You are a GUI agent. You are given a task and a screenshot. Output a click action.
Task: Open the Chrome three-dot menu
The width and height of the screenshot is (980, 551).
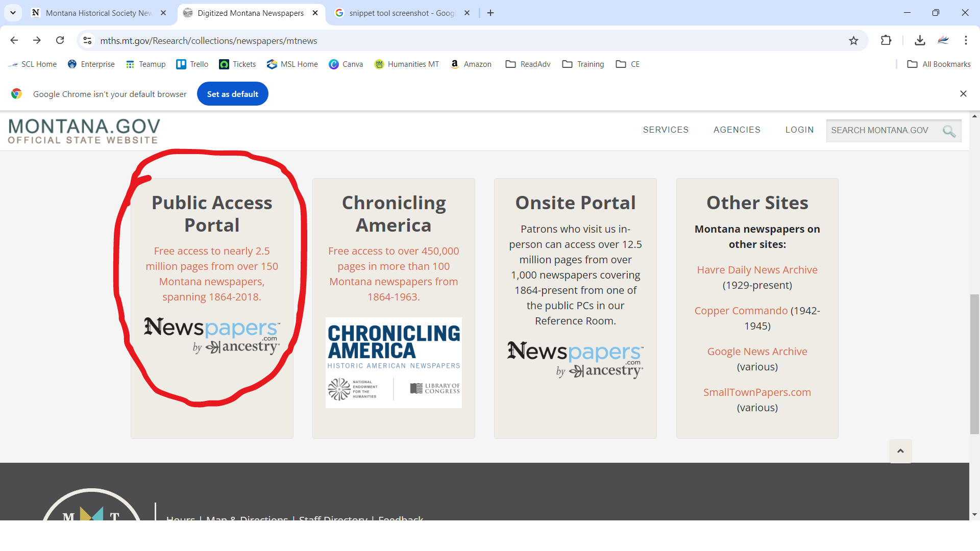pos(966,40)
